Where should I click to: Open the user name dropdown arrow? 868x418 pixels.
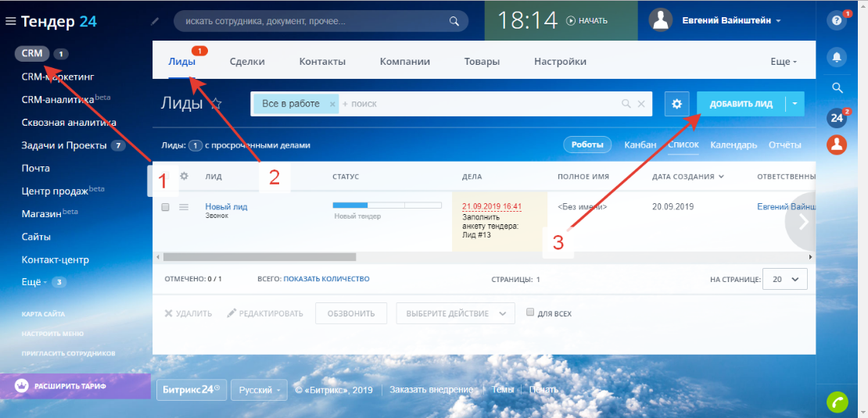click(778, 21)
